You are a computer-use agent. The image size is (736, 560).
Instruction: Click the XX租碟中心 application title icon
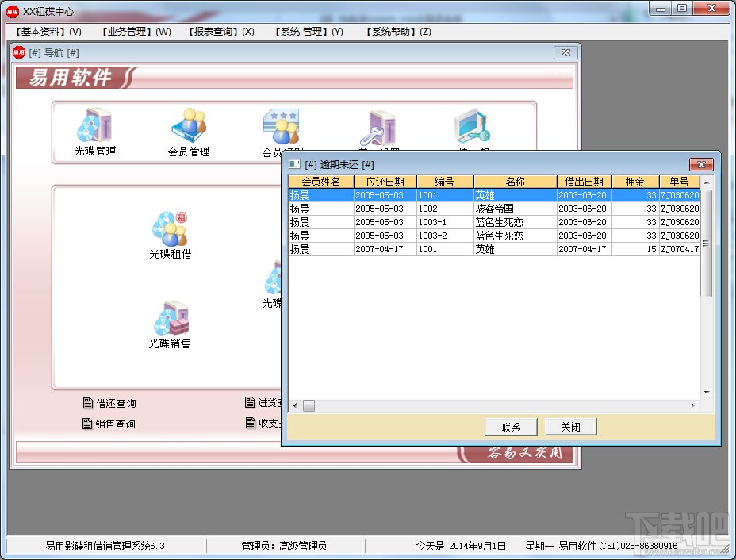[12, 12]
